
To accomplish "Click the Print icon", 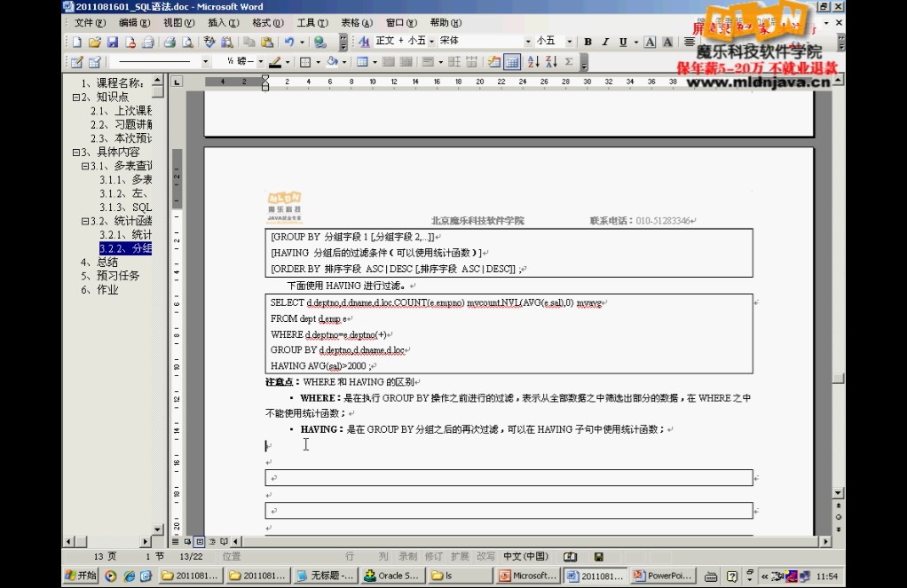I will tap(169, 42).
